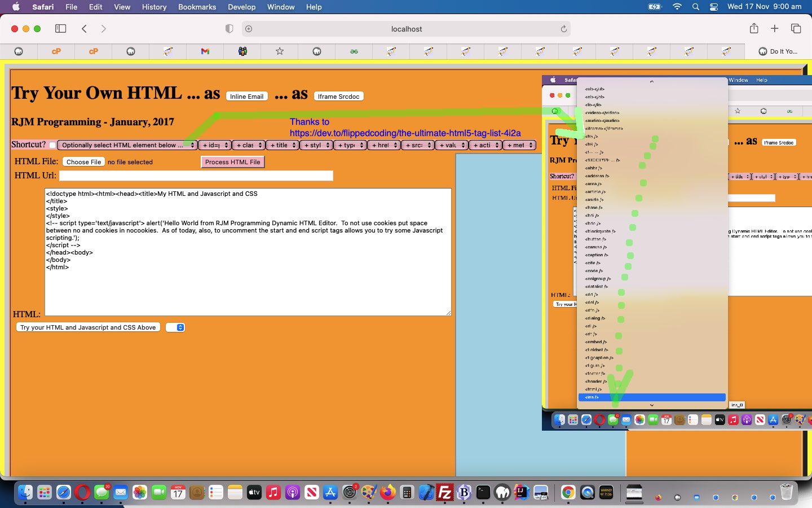Open Spotlight search in menu bar

[696, 7]
